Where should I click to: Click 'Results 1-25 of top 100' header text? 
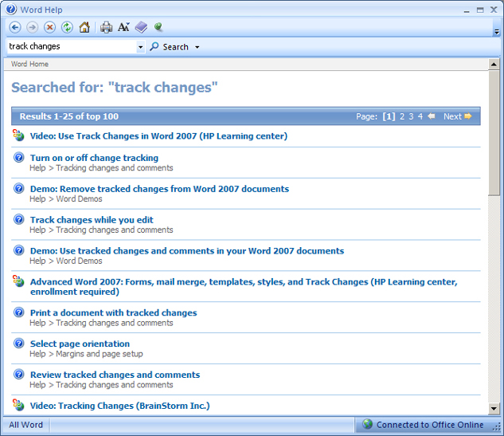pyautogui.click(x=69, y=116)
